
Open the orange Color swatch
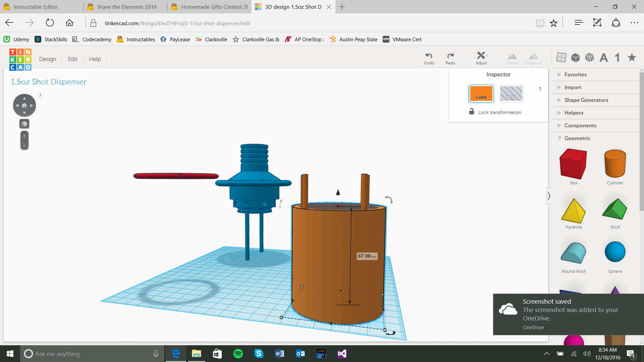(481, 94)
